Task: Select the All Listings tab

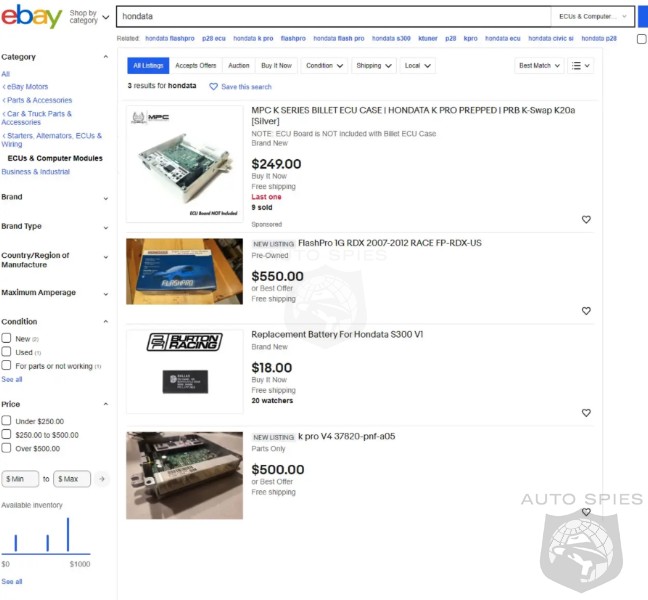Action: (x=148, y=66)
